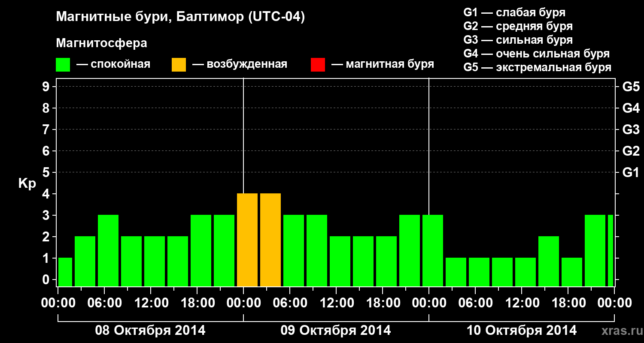The height and width of the screenshot is (343, 644).
Task: Click the G4 label on right axis
Action: point(631,108)
